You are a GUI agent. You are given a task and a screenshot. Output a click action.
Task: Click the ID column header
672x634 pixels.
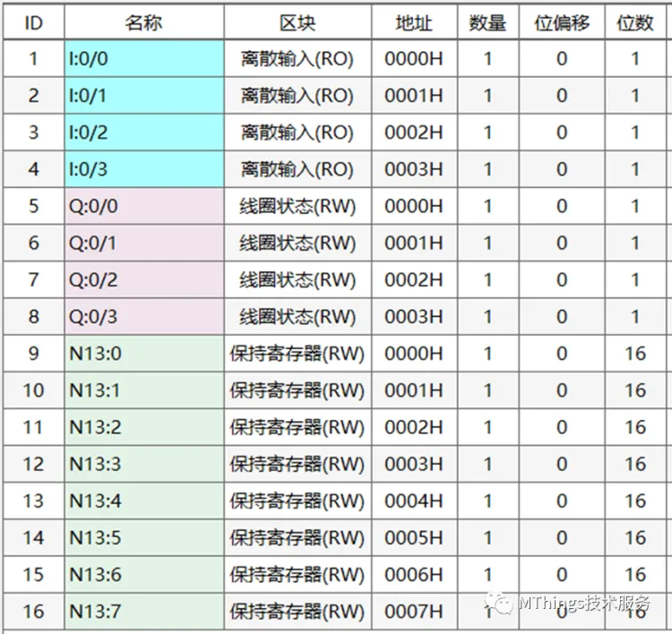point(34,22)
